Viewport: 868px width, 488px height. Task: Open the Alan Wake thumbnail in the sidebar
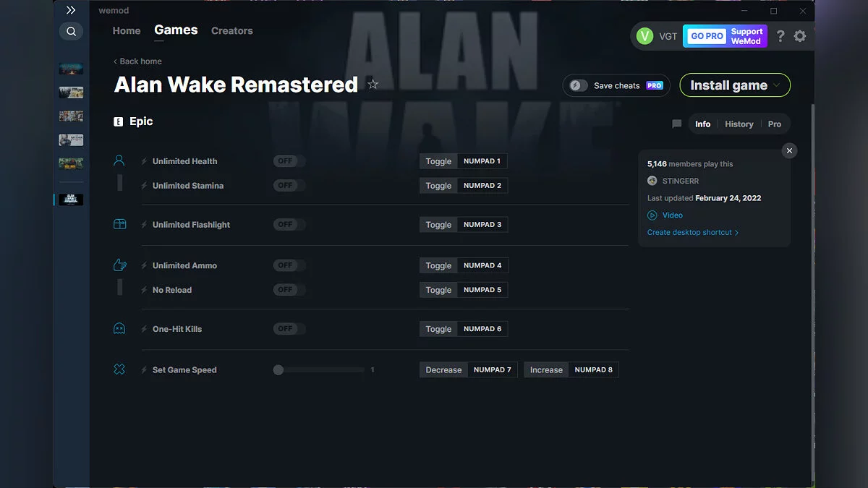point(70,199)
